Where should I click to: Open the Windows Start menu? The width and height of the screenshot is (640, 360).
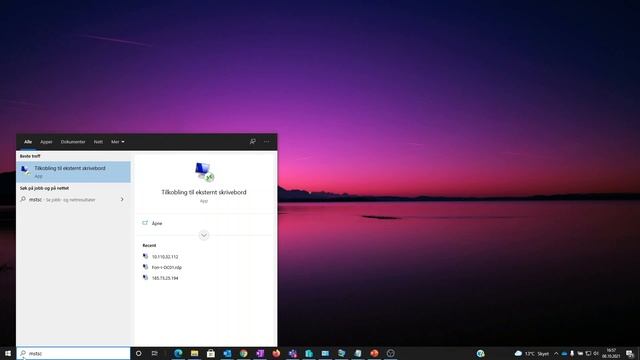tap(7, 353)
